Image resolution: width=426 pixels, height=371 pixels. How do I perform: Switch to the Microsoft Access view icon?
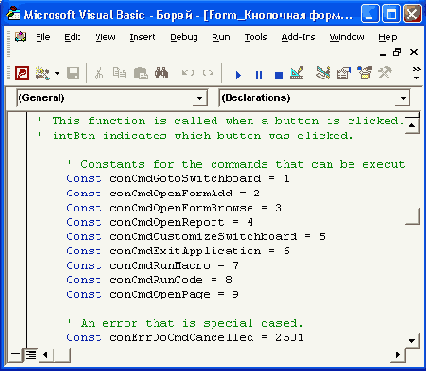[22, 73]
